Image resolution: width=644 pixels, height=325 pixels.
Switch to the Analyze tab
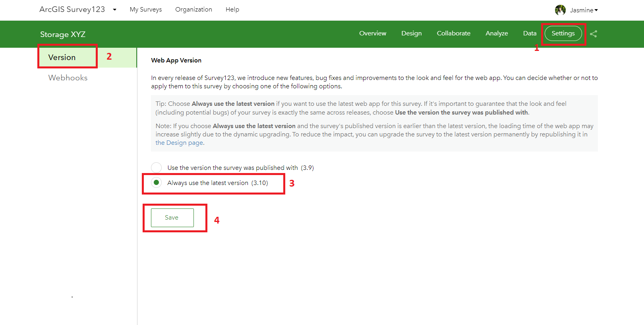[x=497, y=33]
